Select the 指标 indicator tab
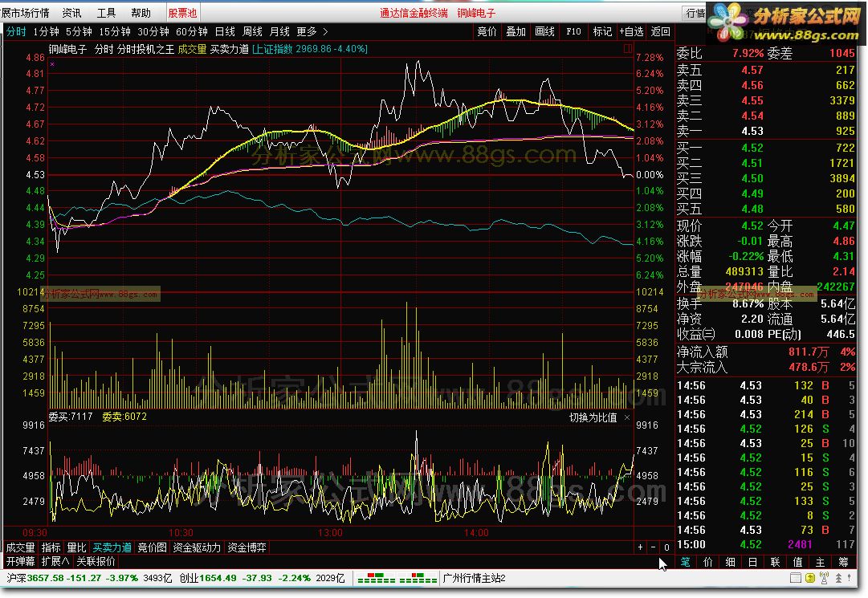868x598 pixels. 51,547
